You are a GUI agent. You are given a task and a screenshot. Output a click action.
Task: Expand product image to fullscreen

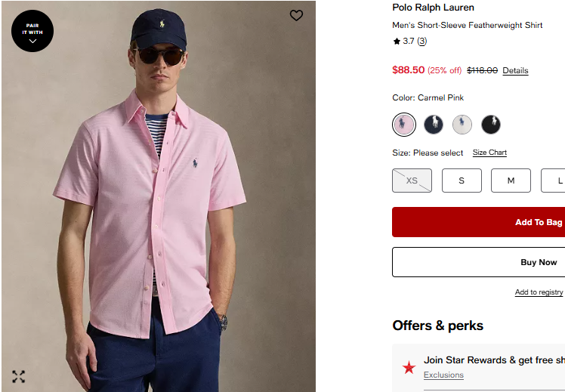point(18,376)
